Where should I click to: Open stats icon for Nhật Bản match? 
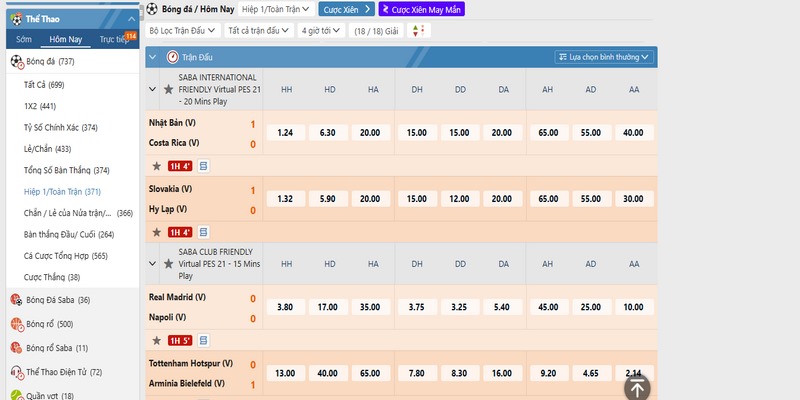(203, 166)
